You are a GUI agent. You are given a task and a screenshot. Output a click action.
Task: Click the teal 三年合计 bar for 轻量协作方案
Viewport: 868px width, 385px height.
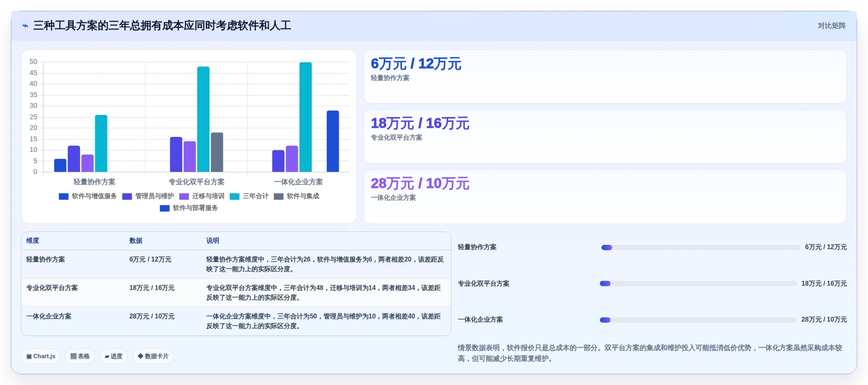pyautogui.click(x=101, y=143)
